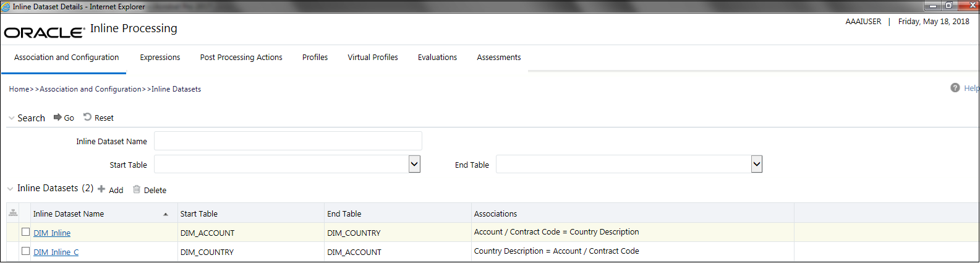Click the date Friday, May 18, 2018
980x263 pixels.
coord(934,22)
